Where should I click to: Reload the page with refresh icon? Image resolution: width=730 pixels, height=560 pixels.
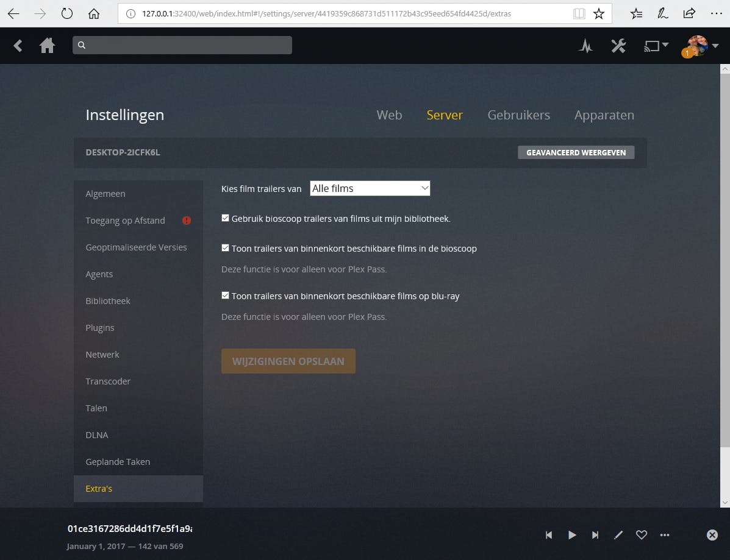pos(67,13)
